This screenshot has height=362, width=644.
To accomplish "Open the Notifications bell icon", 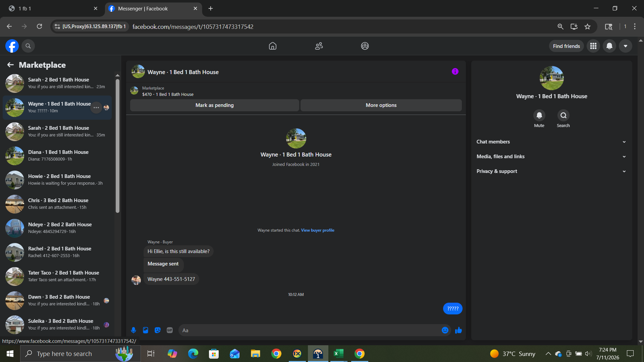I will point(609,46).
